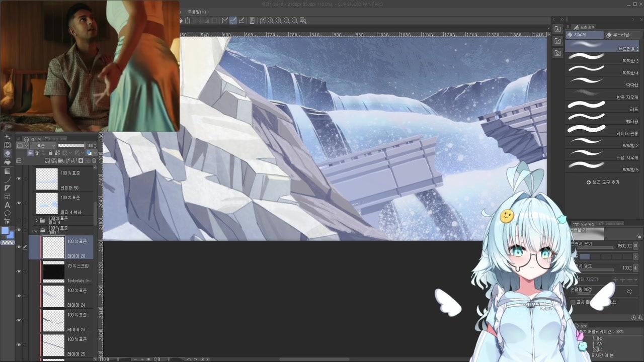Click the New layer folder icon

pyautogui.click(x=59, y=161)
